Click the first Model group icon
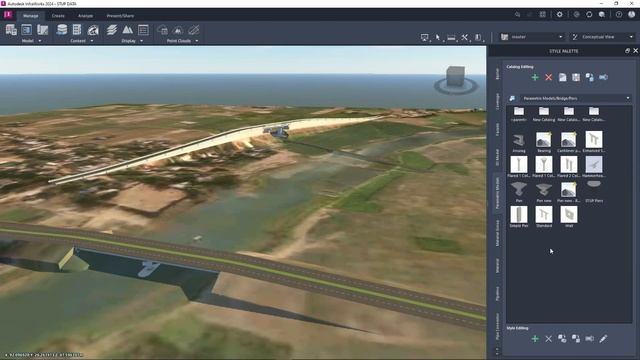Screen dimensions: 640x360 click(x=11, y=30)
